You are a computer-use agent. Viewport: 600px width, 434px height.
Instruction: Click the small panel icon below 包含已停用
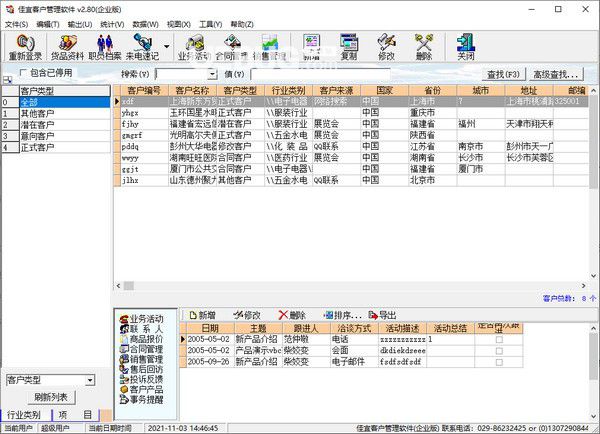[7, 80]
